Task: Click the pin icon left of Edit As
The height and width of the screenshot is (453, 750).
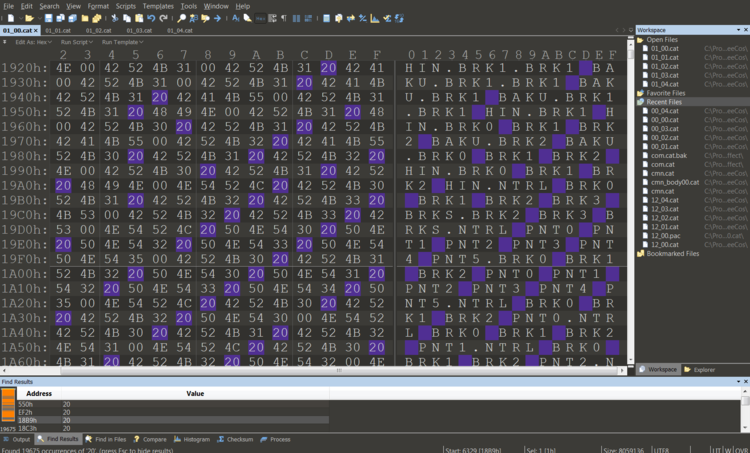Action: [x=5, y=42]
